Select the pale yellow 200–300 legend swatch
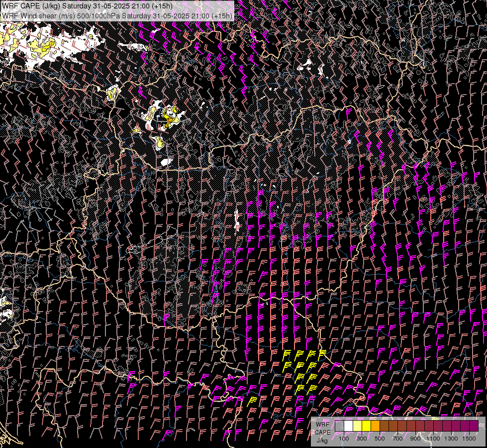The width and height of the screenshot is (487, 448). pos(358,426)
